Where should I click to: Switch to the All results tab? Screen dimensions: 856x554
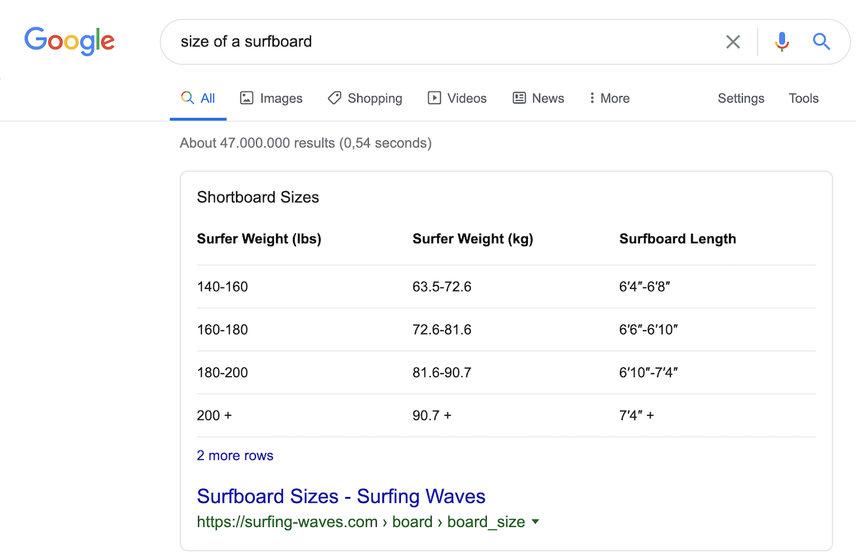tap(198, 98)
